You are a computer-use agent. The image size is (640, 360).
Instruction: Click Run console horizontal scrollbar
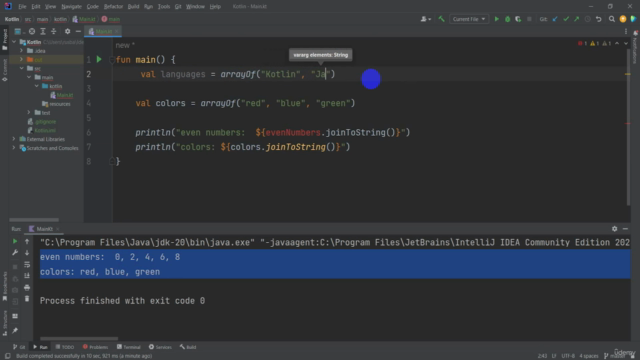pos(79,338)
